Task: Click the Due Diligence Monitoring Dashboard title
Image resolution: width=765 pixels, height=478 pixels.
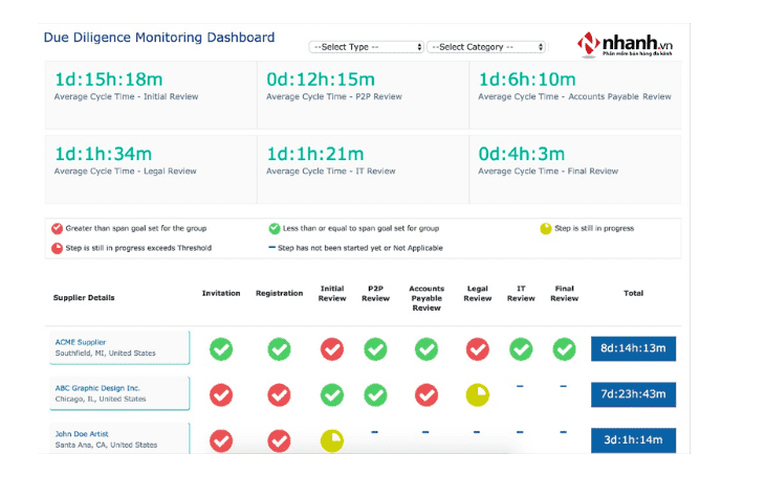Action: [159, 38]
